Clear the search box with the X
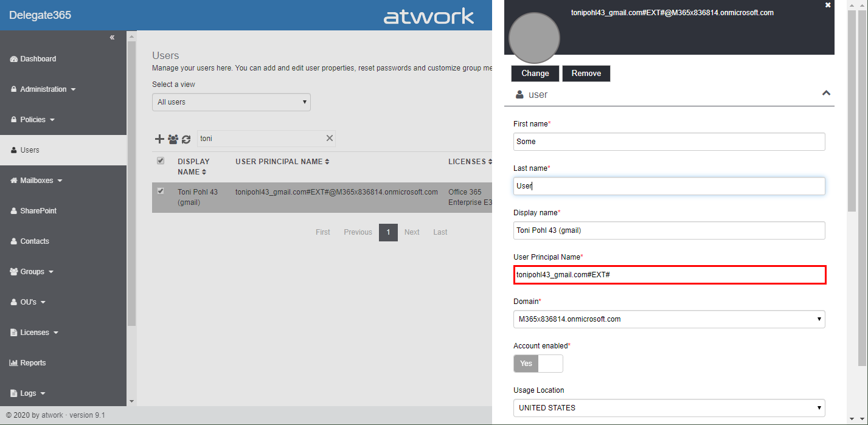This screenshot has width=868, height=425. click(x=330, y=138)
